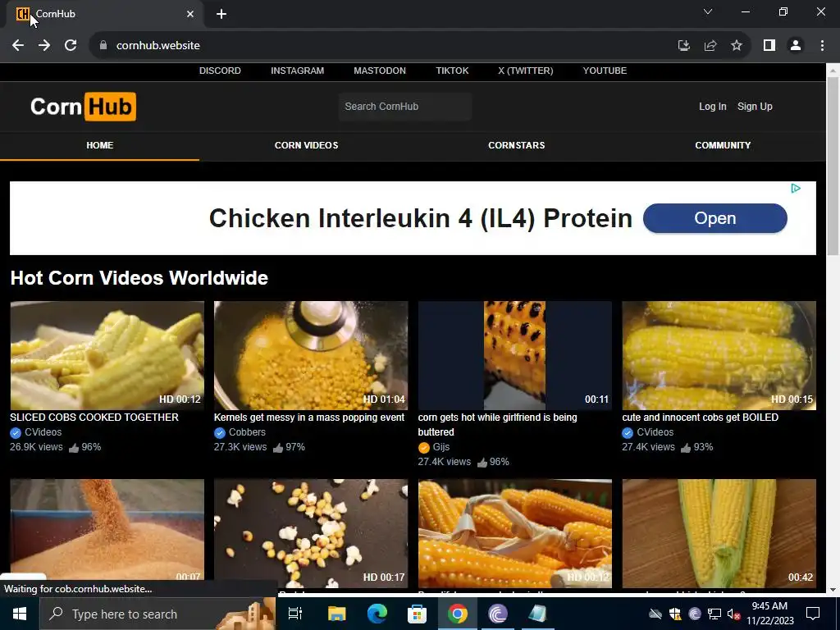Viewport: 840px width, 630px height.
Task: Click the AdChoices icon on the banner
Action: 796,188
